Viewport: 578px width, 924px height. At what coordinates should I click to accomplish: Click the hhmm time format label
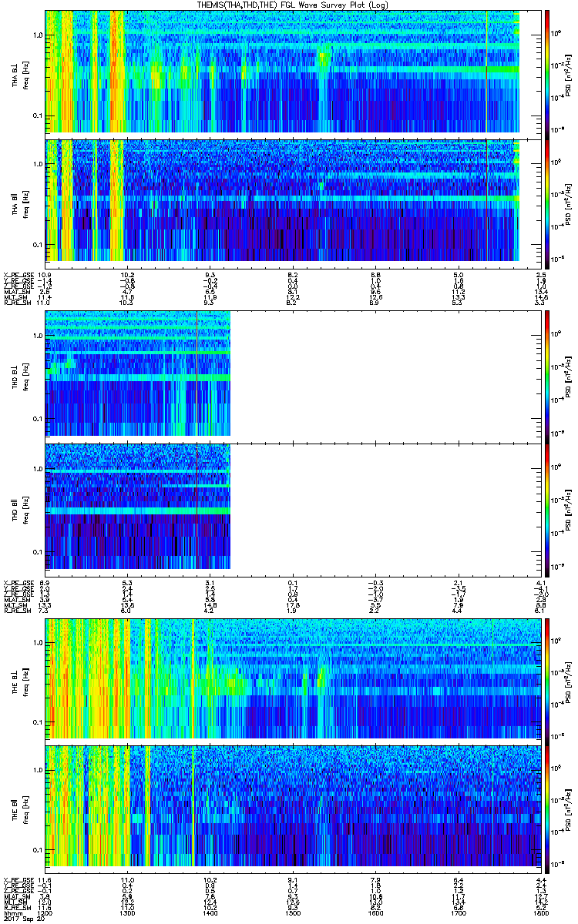[12, 913]
